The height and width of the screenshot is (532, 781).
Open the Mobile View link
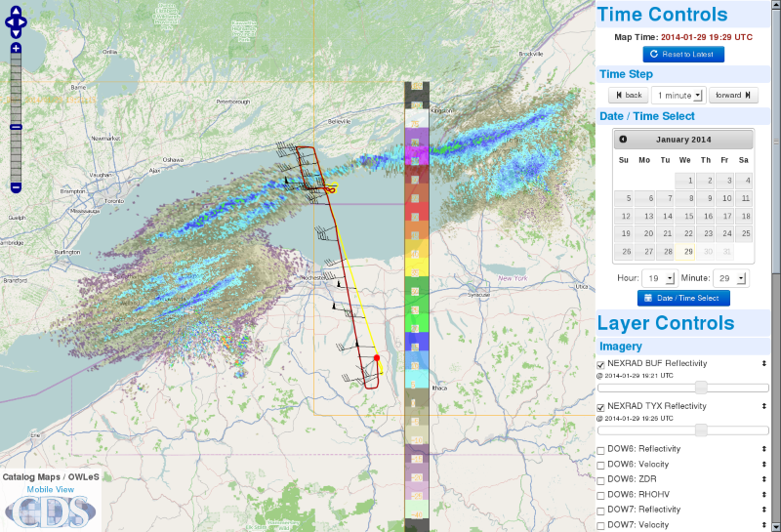tap(50, 489)
